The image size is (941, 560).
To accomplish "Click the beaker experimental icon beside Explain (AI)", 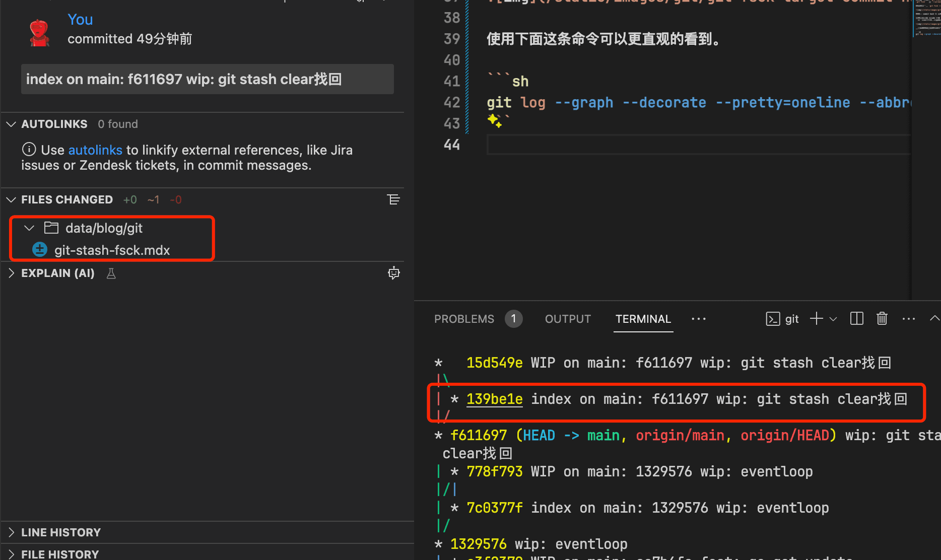I will point(111,273).
